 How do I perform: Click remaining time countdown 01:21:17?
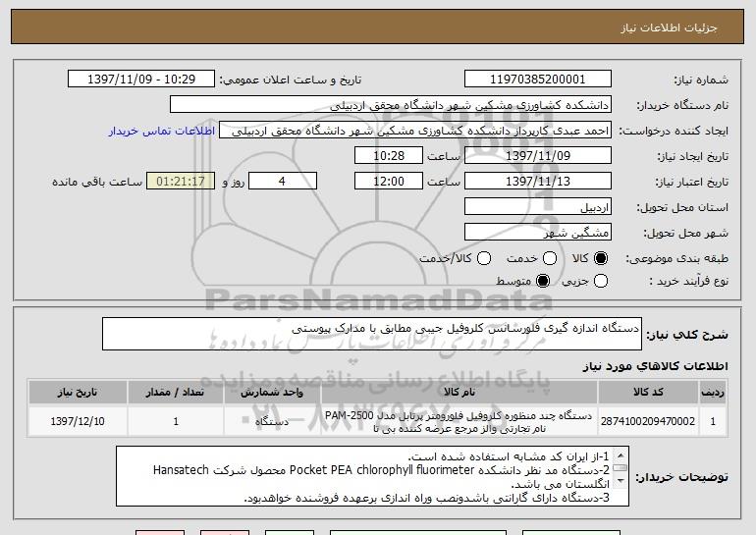[x=181, y=182]
